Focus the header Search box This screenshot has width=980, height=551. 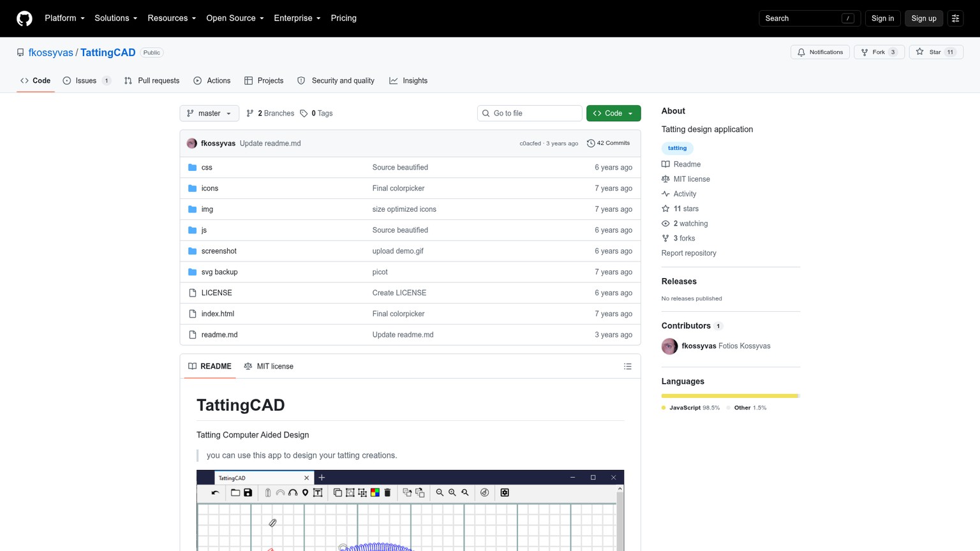(x=810, y=18)
